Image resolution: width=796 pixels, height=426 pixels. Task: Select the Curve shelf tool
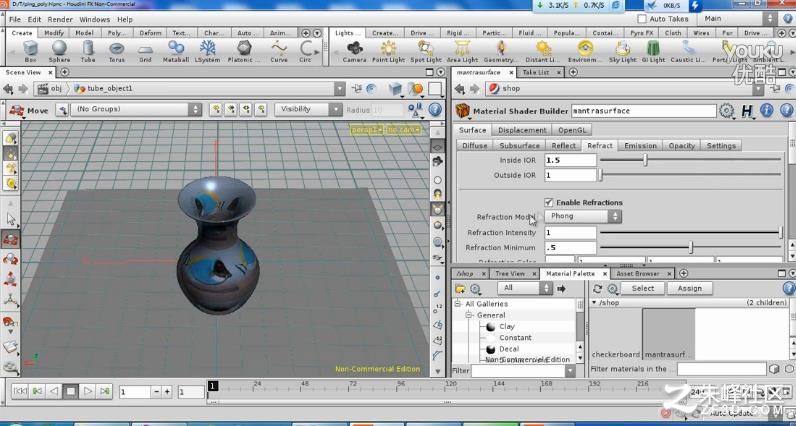point(279,51)
